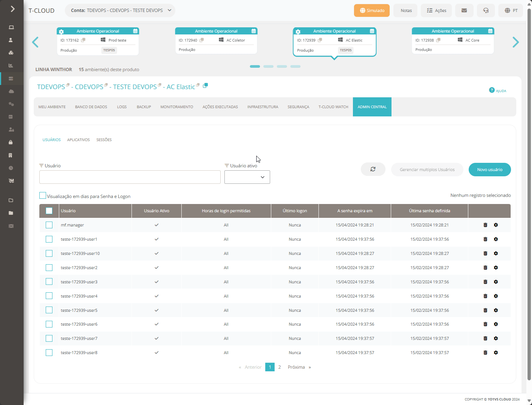
Task: Check the box for teste-172939-user1
Action: 49,239
